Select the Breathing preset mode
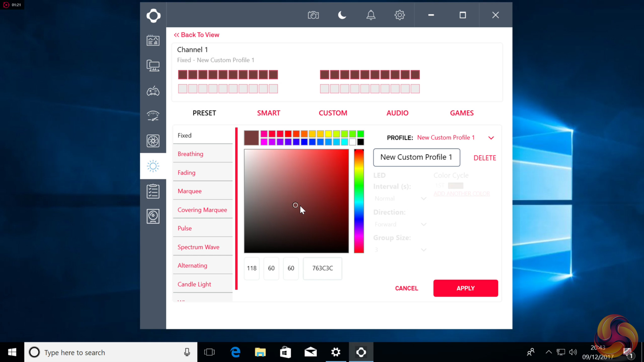Viewport: 644px width, 362px height. pos(190,154)
